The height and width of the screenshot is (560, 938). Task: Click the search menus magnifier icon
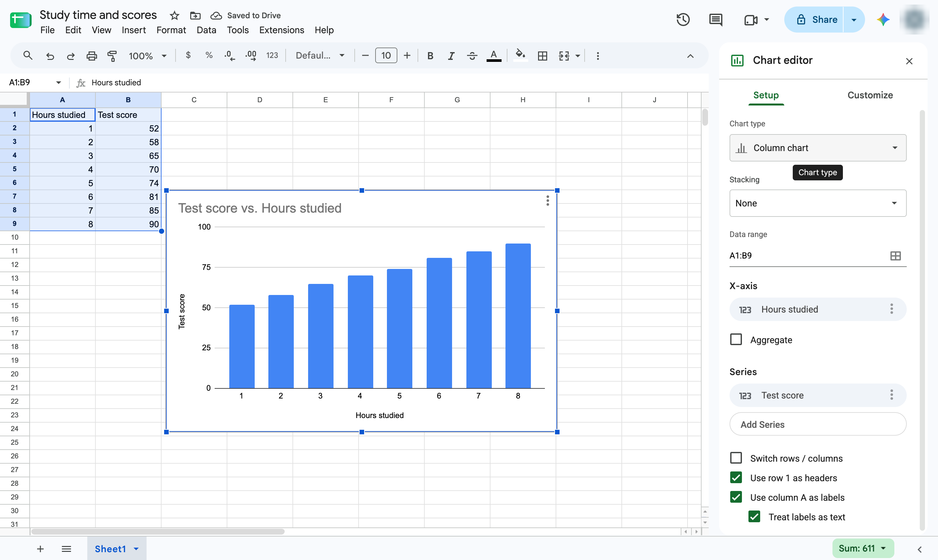[28, 56]
